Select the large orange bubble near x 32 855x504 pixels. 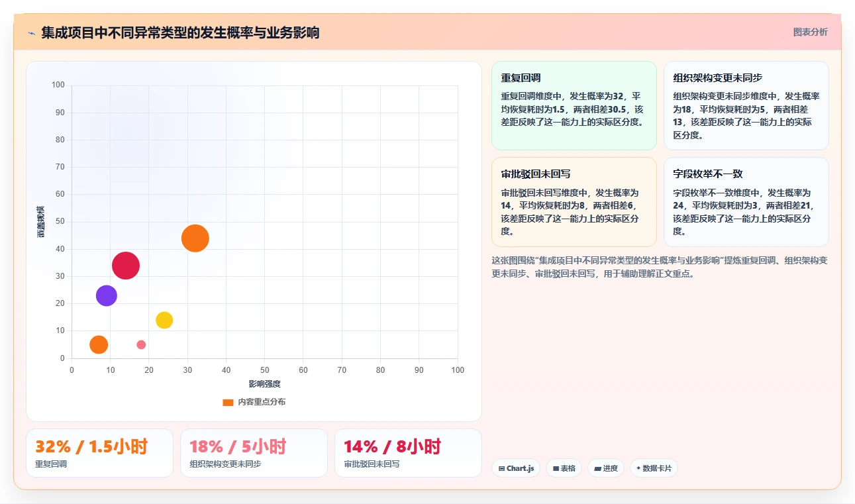195,238
